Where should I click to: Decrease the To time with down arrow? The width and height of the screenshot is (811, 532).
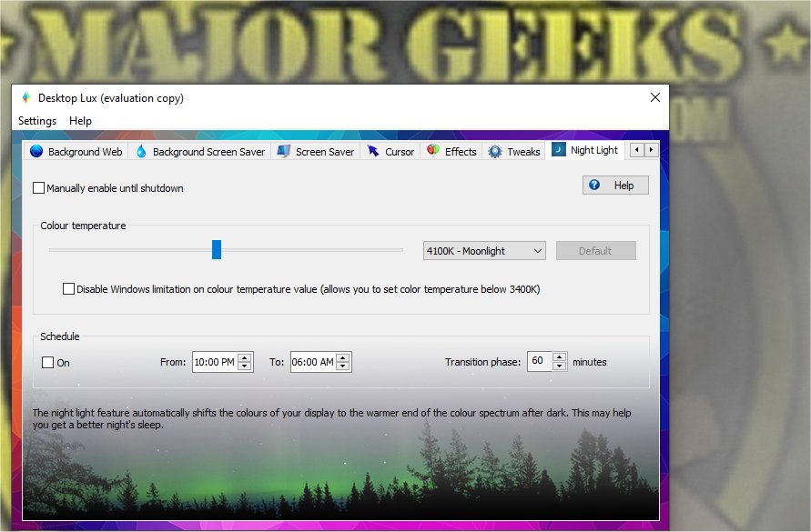coord(342,366)
